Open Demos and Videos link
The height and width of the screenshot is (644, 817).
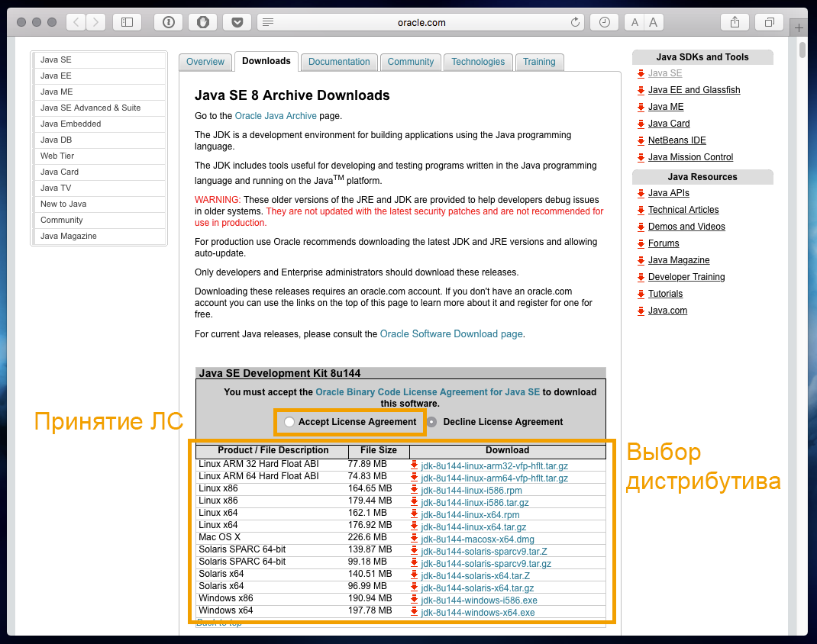(686, 227)
